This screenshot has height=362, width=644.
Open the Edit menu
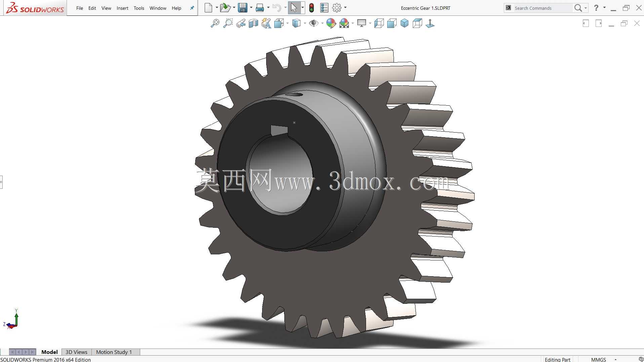[92, 8]
